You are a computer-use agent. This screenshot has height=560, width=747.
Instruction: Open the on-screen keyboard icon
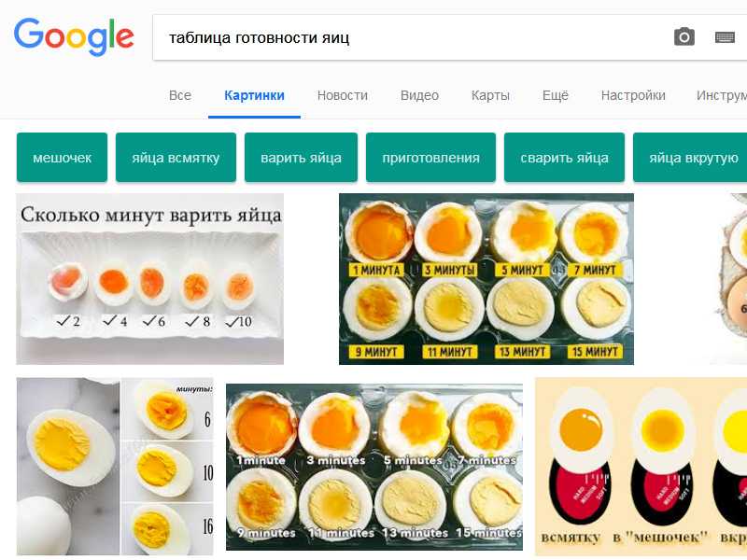[725, 37]
